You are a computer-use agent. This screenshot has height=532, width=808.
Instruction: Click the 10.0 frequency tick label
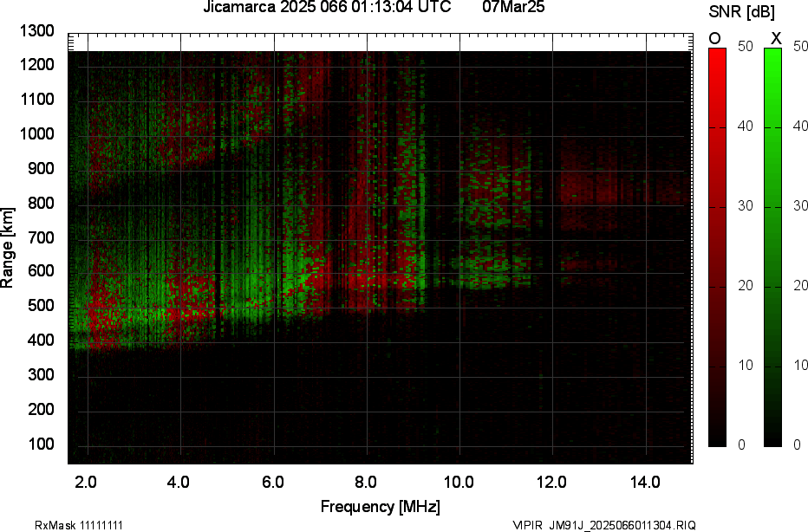459,483
